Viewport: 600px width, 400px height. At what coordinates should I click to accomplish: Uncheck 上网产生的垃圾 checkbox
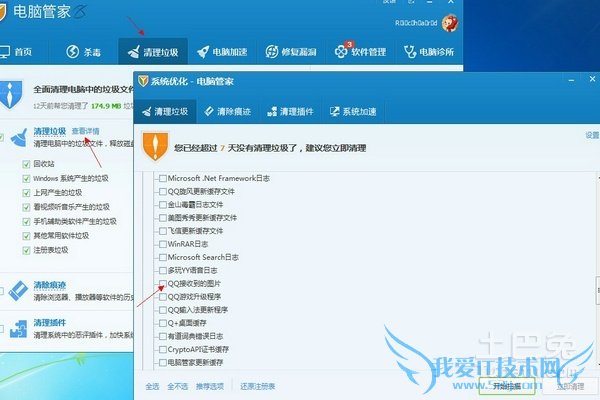(x=26, y=193)
